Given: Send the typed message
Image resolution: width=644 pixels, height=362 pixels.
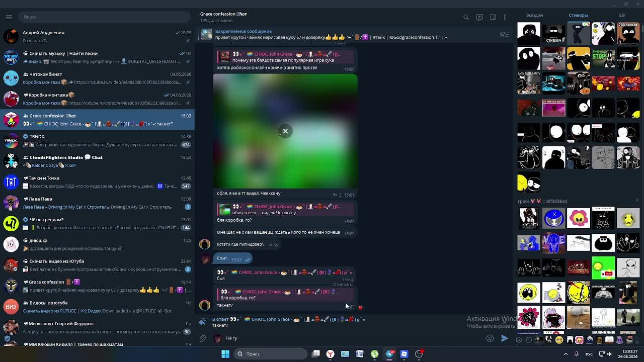Looking at the screenshot, I should (504, 338).
